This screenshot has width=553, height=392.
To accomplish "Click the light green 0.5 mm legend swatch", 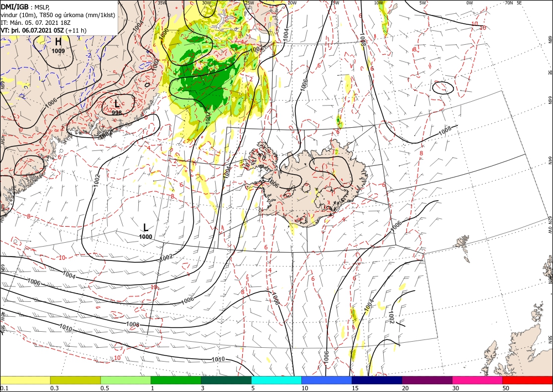I will click(126, 380).
